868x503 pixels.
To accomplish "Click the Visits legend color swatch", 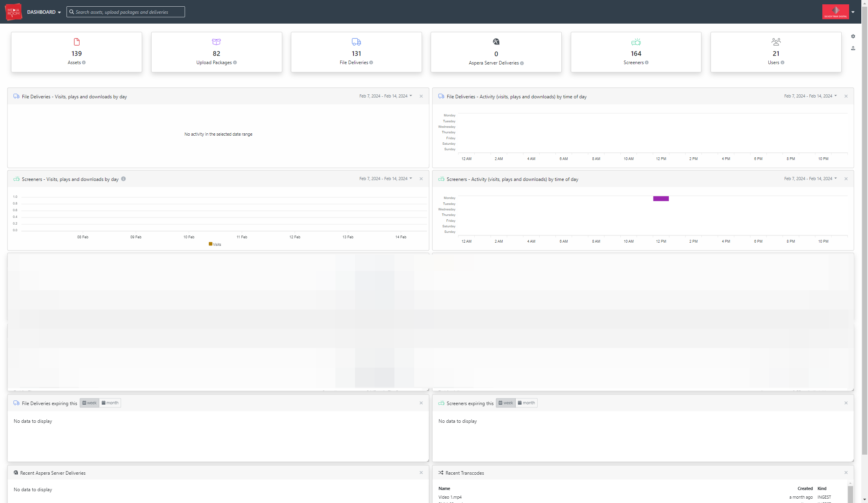I will (211, 244).
